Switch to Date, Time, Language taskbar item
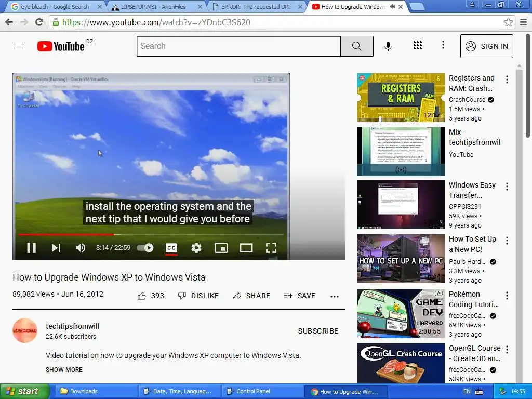Image resolution: width=532 pixels, height=399 pixels. pos(179,391)
